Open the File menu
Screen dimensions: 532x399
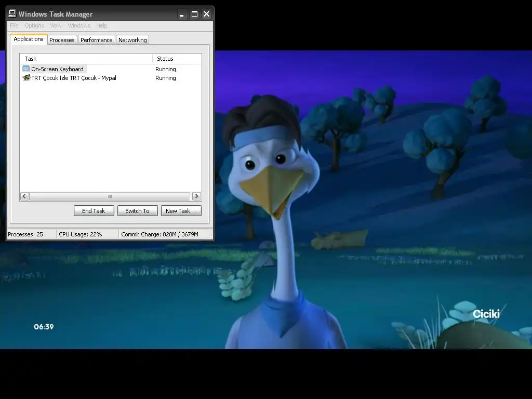[14, 25]
